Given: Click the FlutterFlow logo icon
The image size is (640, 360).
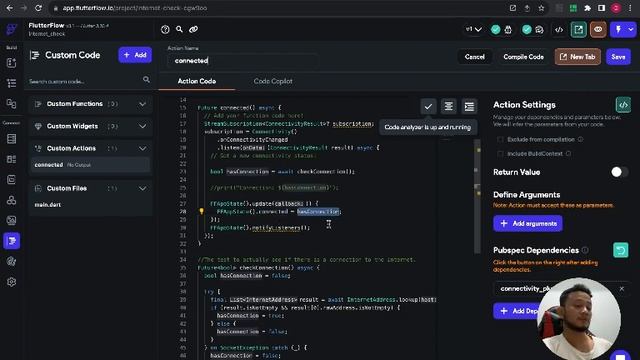Looking at the screenshot, I should pyautogui.click(x=11, y=29).
